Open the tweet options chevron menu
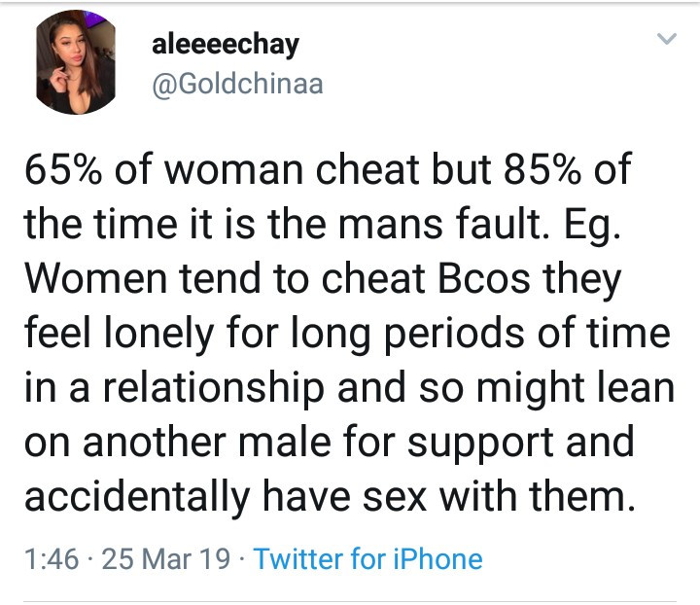Image resolution: width=700 pixels, height=605 pixels. tap(666, 39)
